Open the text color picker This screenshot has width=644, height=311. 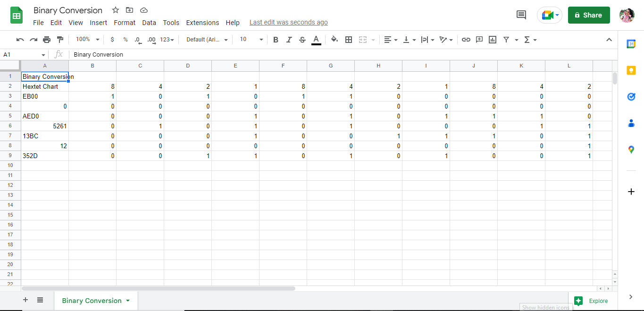(x=316, y=40)
